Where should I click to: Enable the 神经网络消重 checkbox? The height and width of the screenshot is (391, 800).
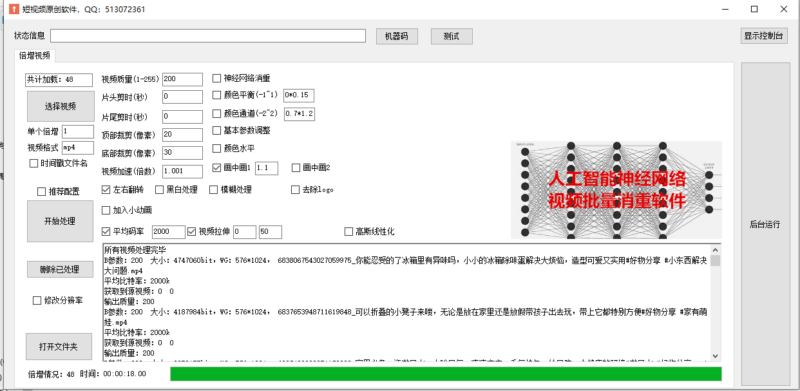[x=217, y=79]
